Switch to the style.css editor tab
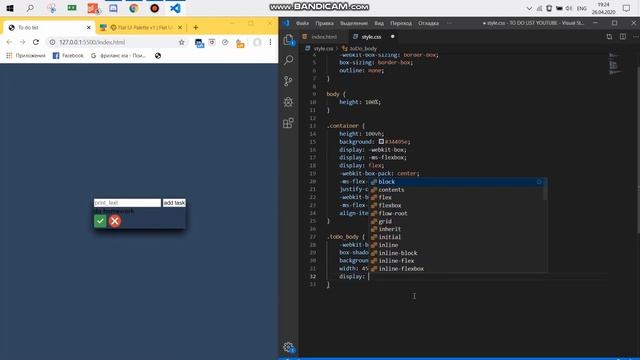This screenshot has width=640, height=360. [371, 37]
